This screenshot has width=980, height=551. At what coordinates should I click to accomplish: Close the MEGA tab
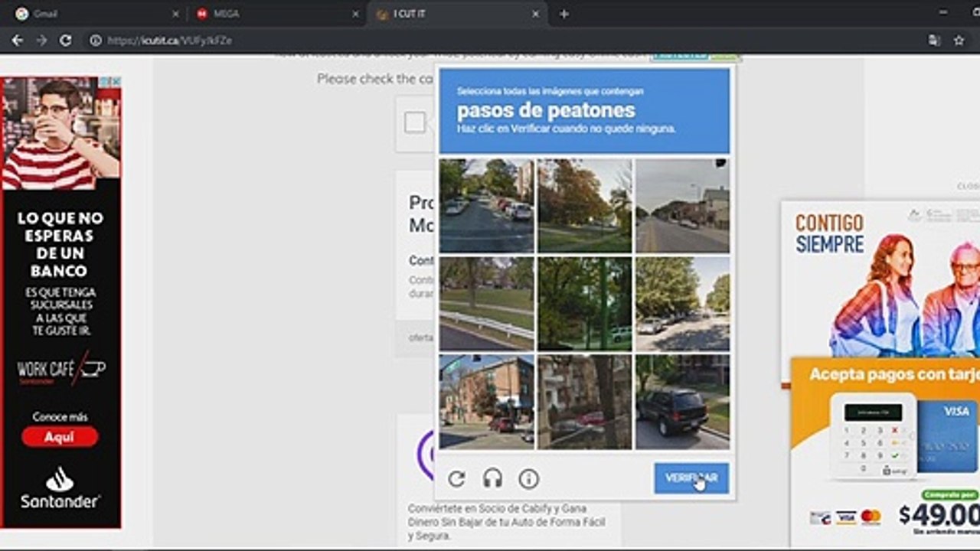pyautogui.click(x=355, y=14)
